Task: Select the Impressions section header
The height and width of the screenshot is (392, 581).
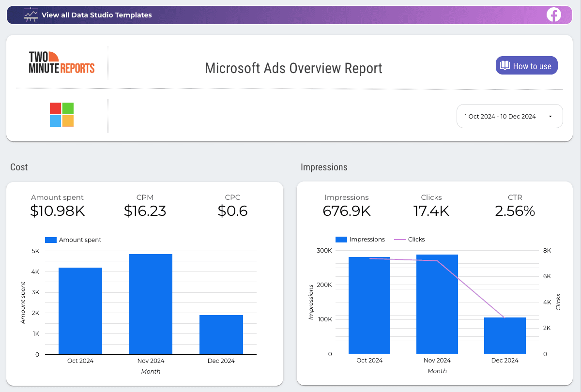Action: tap(324, 167)
